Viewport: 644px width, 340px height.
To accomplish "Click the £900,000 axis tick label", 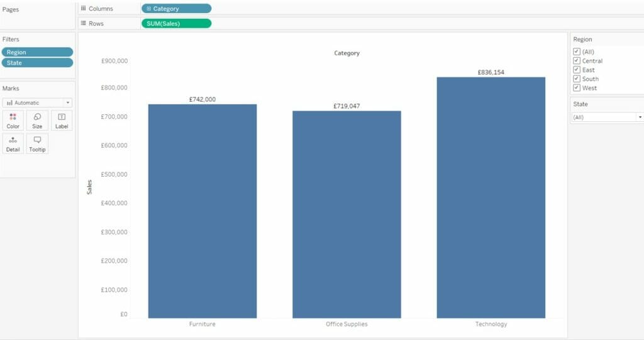I will (114, 61).
